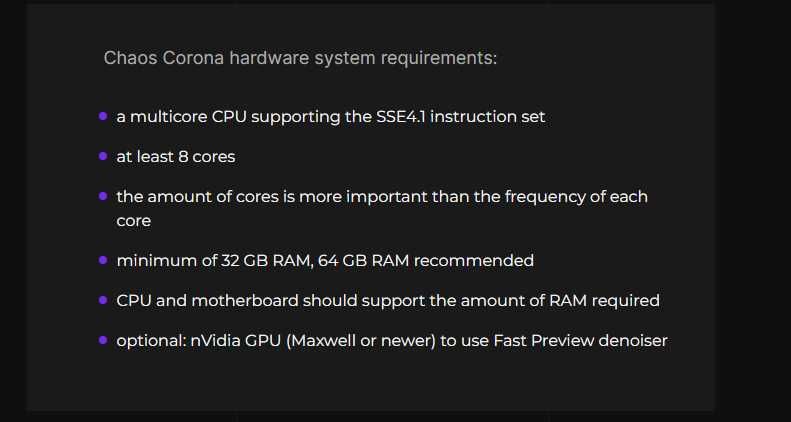Click the bullet beside 'optional: nVidia GPU'
Viewport: 791px width, 422px height.
click(103, 340)
